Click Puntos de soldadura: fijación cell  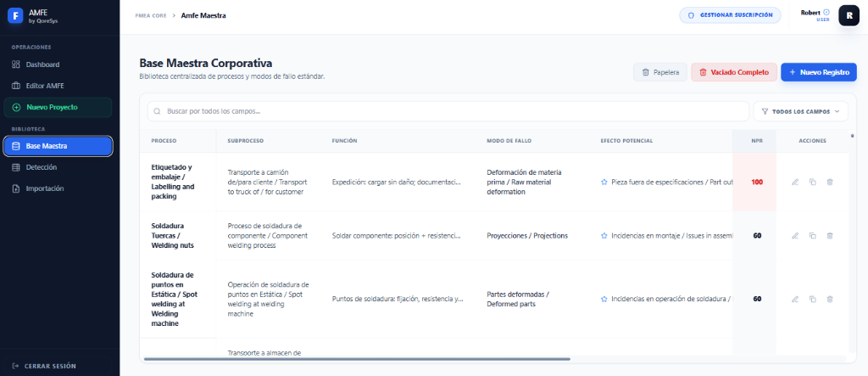pyautogui.click(x=398, y=299)
